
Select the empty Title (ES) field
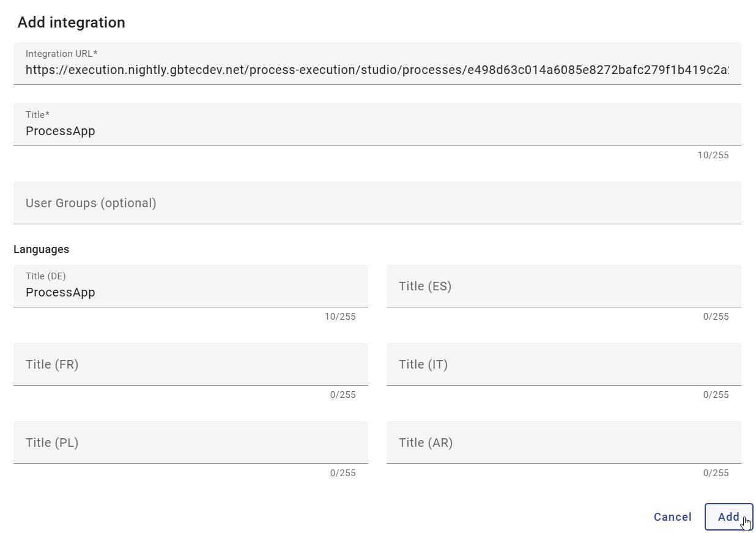(564, 286)
